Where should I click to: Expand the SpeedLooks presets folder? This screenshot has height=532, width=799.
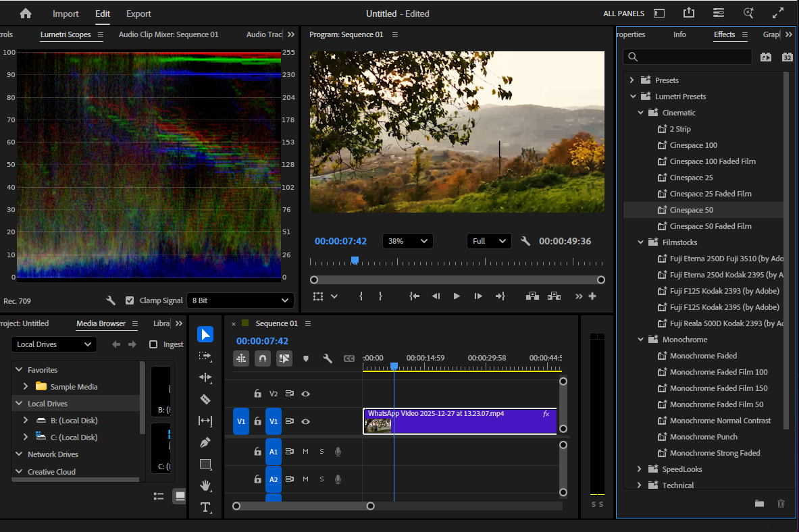tap(639, 469)
